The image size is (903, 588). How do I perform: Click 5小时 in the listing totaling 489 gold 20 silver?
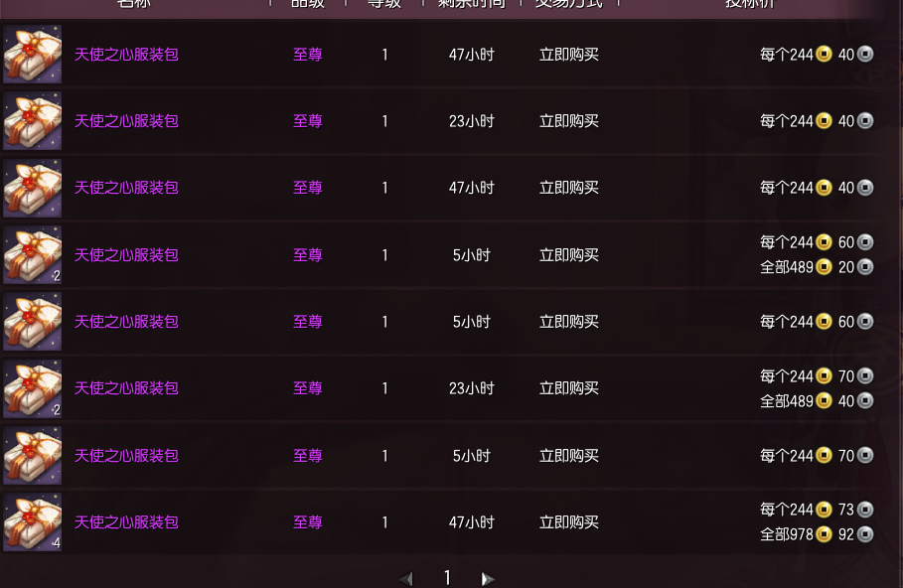(x=471, y=255)
